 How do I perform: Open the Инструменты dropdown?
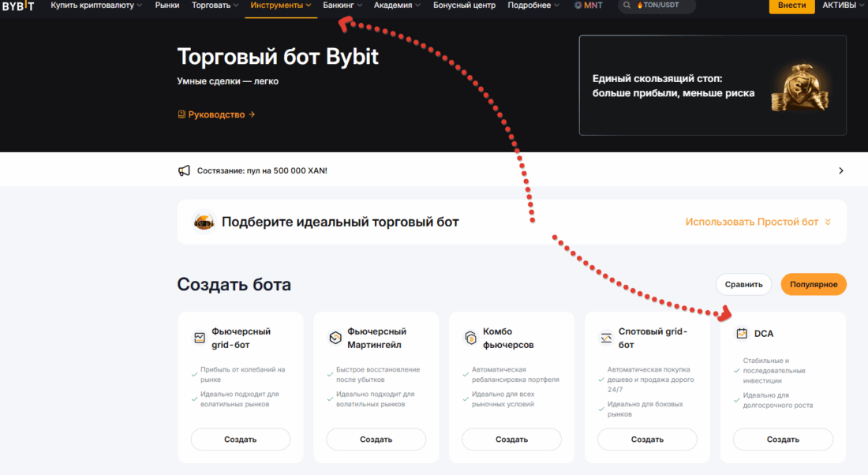tap(281, 5)
